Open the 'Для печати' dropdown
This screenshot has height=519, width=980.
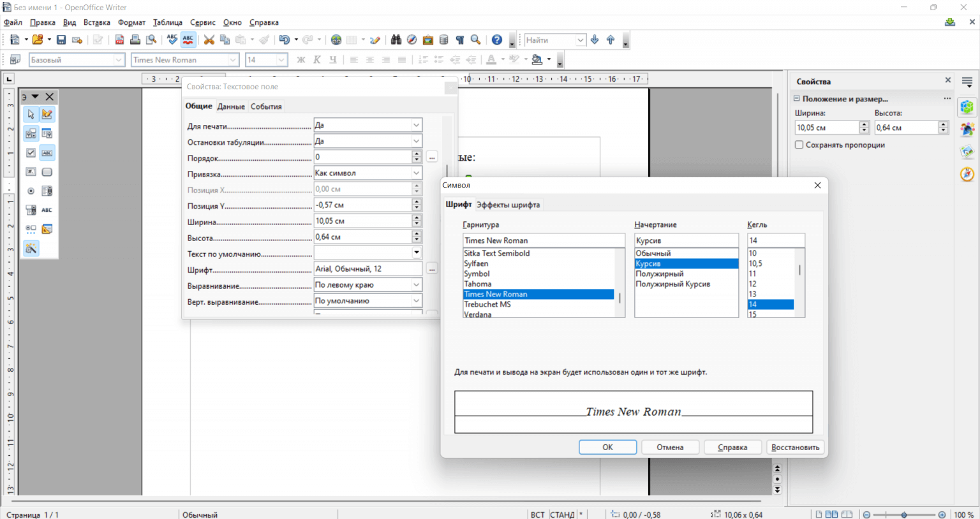coord(416,126)
